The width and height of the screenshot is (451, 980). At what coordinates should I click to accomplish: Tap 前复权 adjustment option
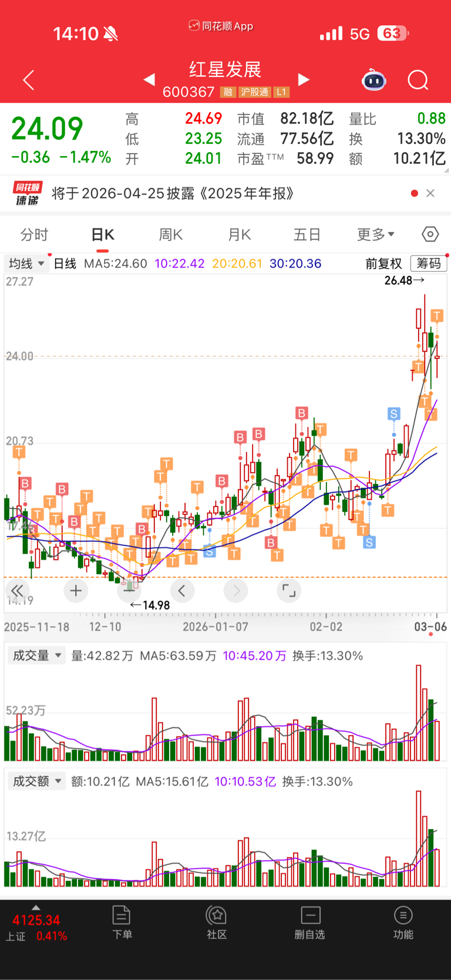(383, 264)
